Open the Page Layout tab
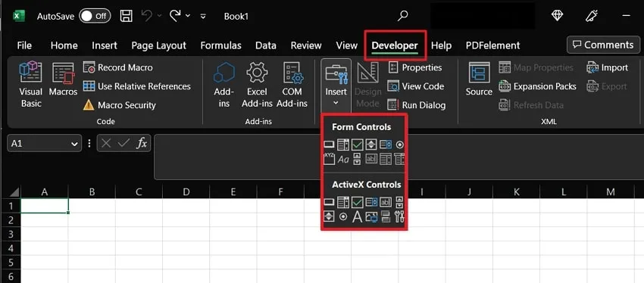Image resolution: width=644 pixels, height=283 pixels. coord(158,45)
